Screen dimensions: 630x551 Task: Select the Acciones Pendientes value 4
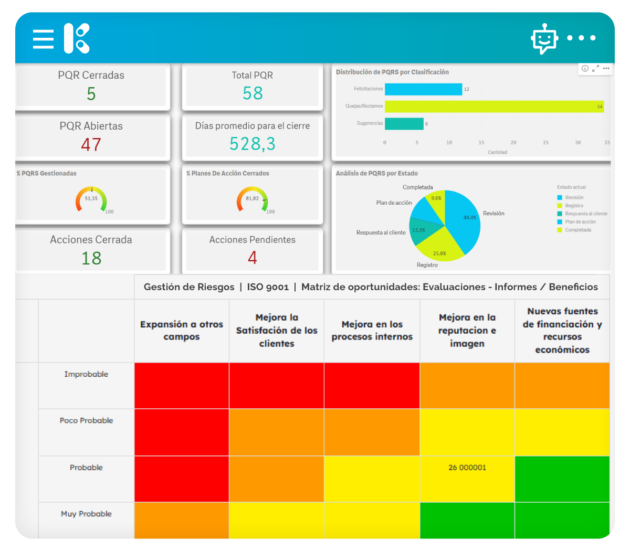pyautogui.click(x=252, y=258)
